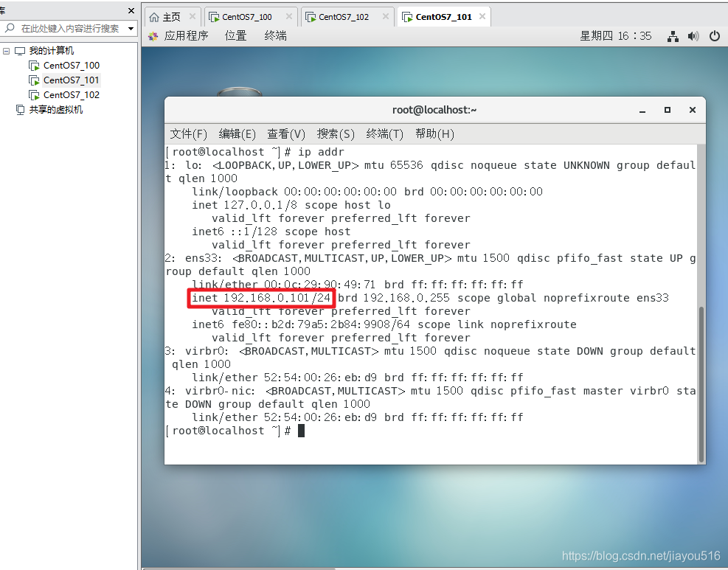Image resolution: width=728 pixels, height=570 pixels.
Task: Close the CentOS7_100 tab
Action: click(289, 17)
